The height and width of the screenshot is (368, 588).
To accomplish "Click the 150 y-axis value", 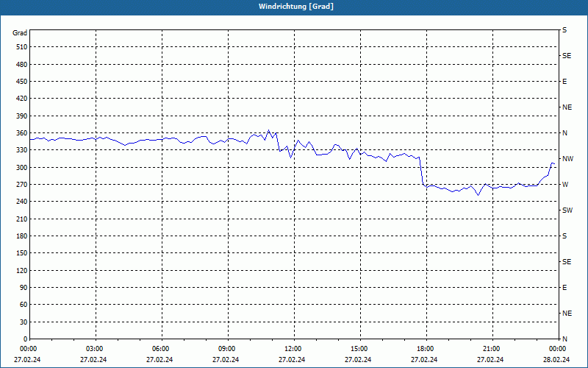I will 22,253.
